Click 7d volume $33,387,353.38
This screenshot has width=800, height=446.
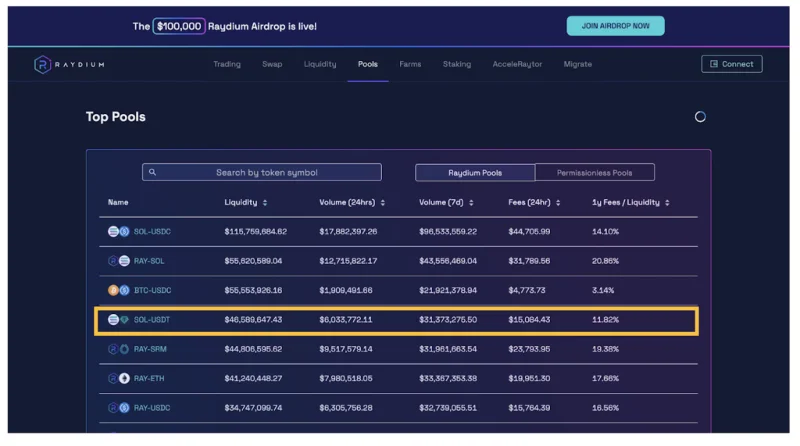point(448,378)
